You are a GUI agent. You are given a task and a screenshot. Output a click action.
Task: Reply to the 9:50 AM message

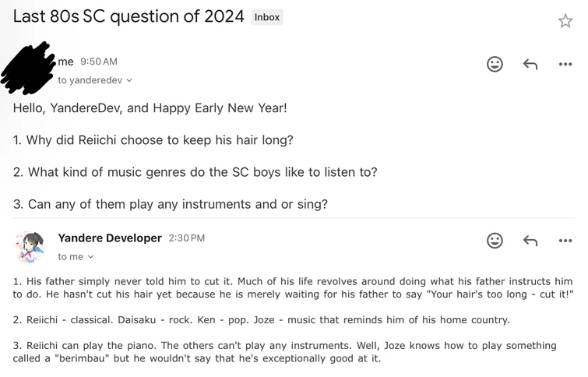[530, 65]
